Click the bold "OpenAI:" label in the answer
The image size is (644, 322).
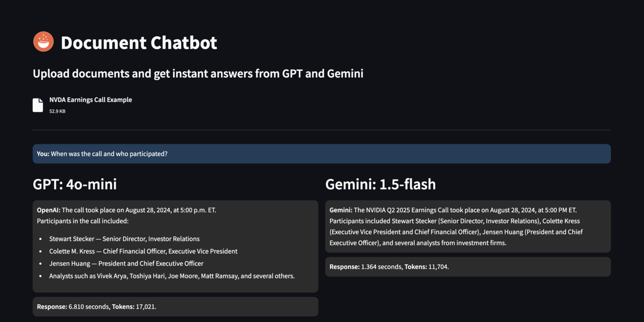48,210
